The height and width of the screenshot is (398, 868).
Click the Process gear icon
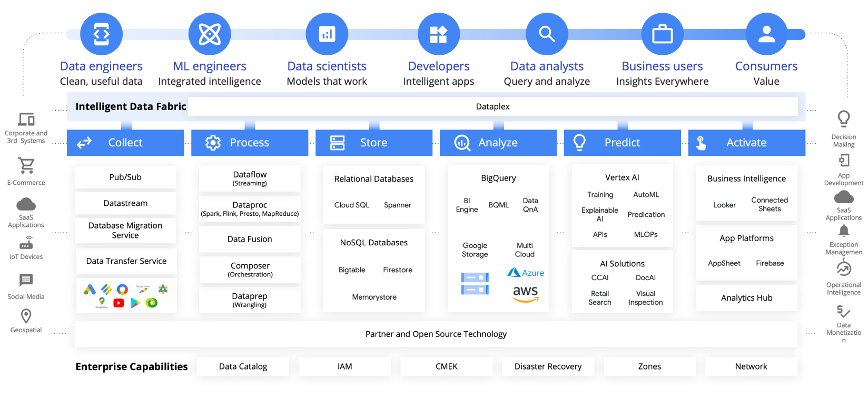tap(213, 143)
